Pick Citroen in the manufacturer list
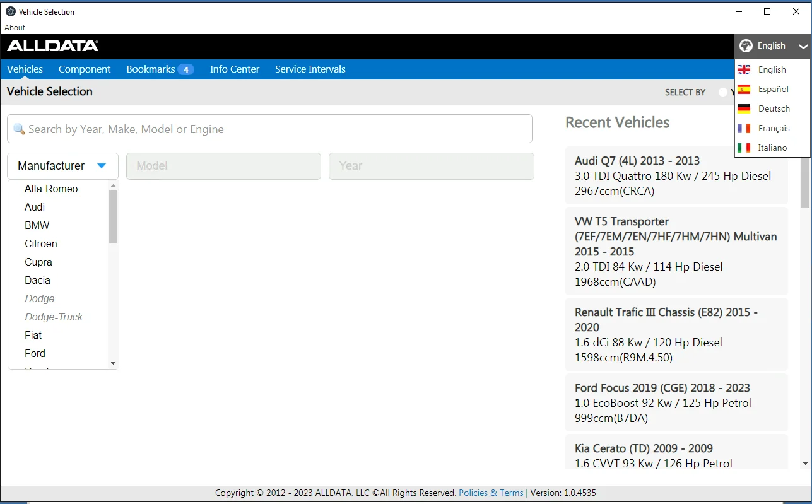The image size is (812, 504). (x=41, y=243)
